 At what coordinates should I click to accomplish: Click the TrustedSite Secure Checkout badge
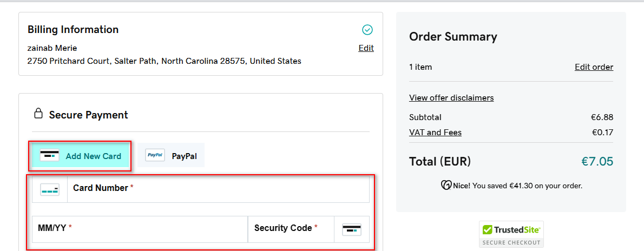511,234
